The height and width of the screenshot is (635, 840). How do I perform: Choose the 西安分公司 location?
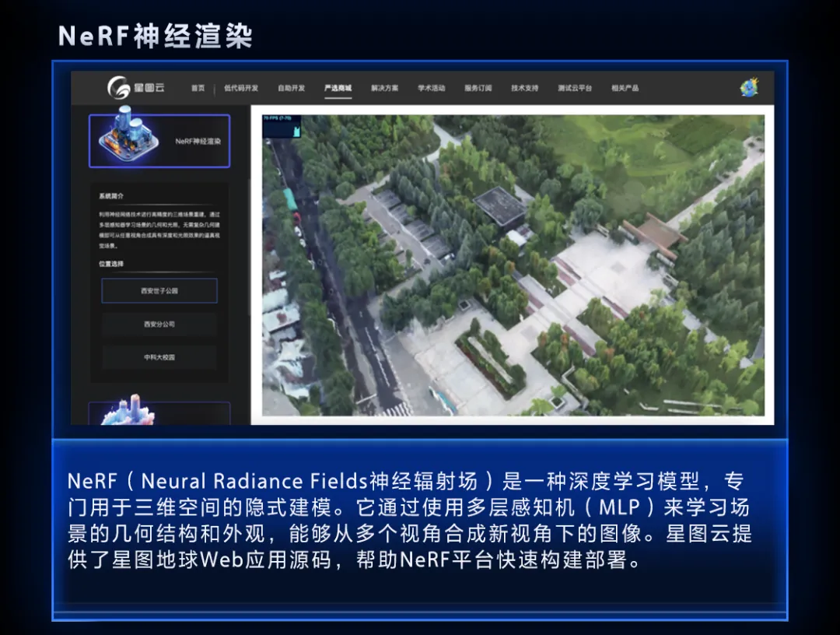coord(159,325)
